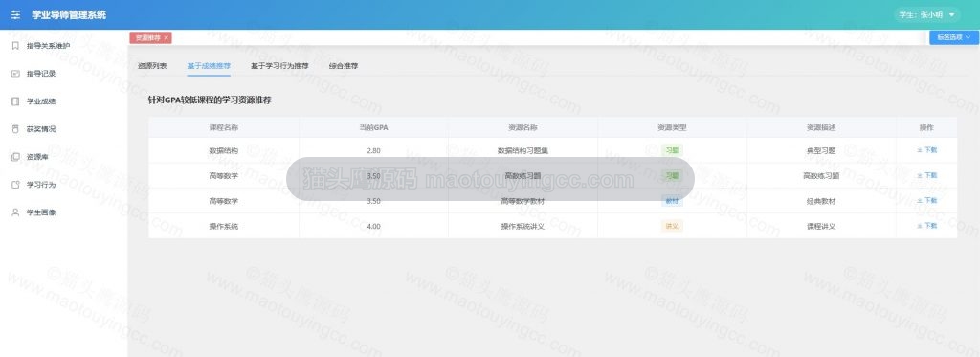Viewport: 980px width, 357px height.
Task: Click the 资源类型 column header
Action: point(672,127)
